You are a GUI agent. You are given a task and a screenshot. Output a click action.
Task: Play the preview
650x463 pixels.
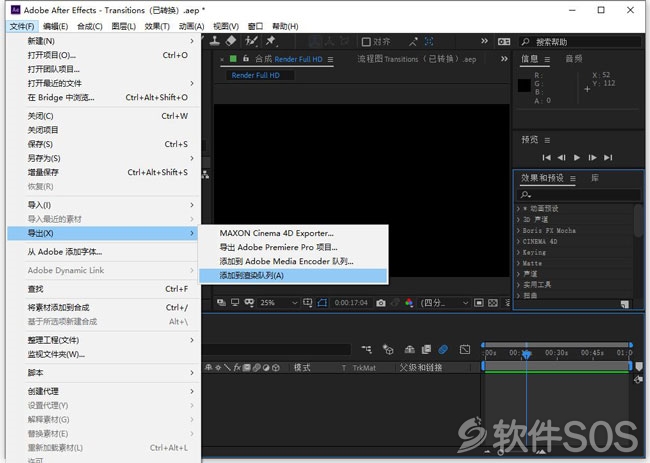click(x=577, y=158)
